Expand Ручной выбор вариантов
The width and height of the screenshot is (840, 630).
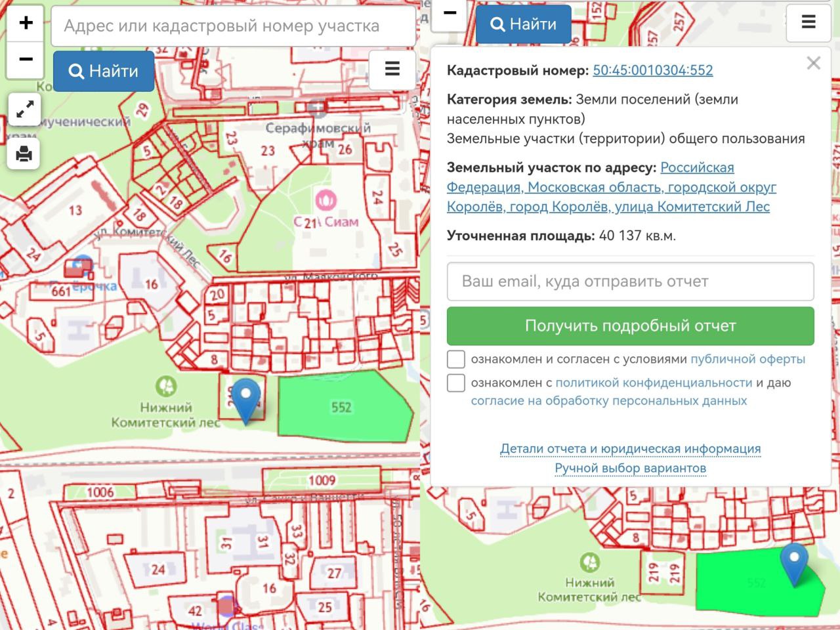pyautogui.click(x=630, y=468)
